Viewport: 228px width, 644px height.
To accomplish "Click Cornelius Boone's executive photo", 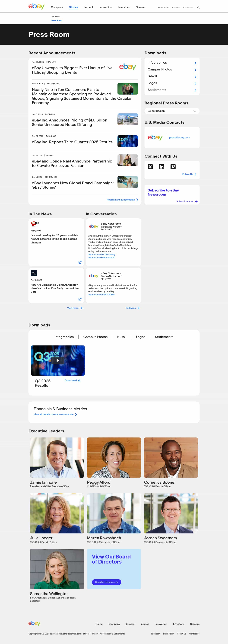I will point(171,458).
